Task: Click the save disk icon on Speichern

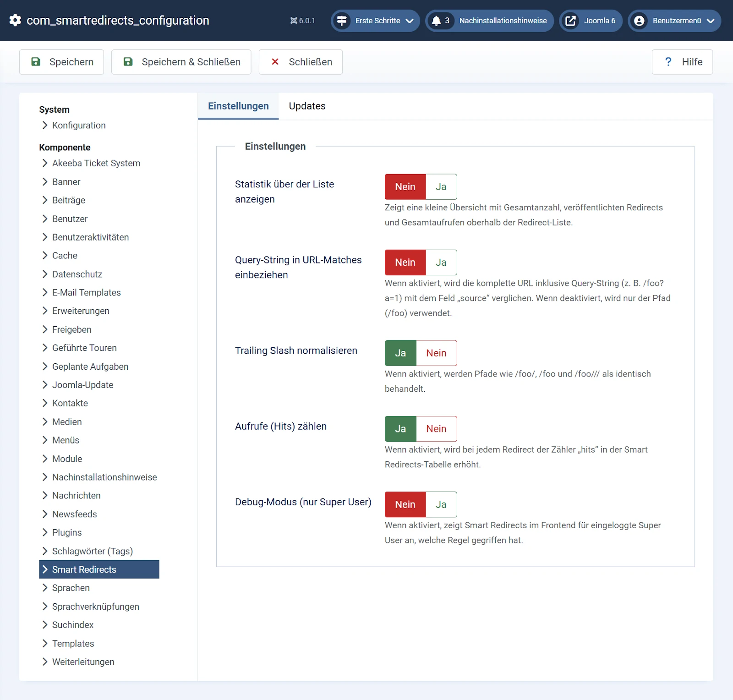Action: (36, 62)
